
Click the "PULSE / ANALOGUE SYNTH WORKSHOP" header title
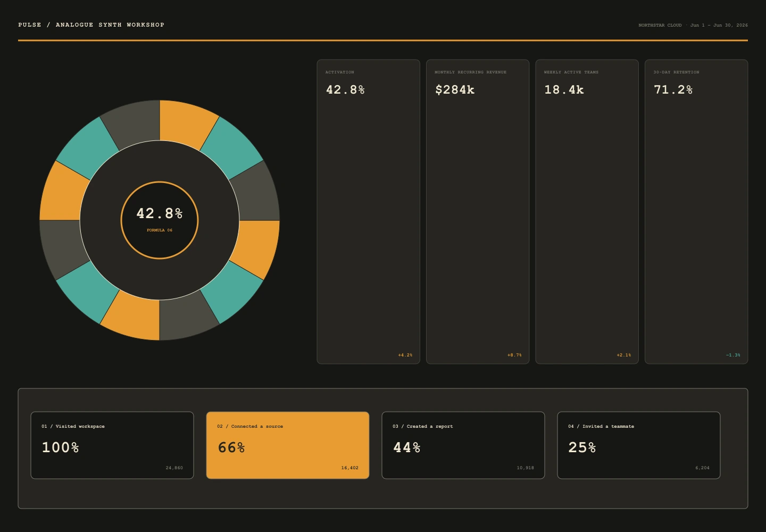click(91, 25)
